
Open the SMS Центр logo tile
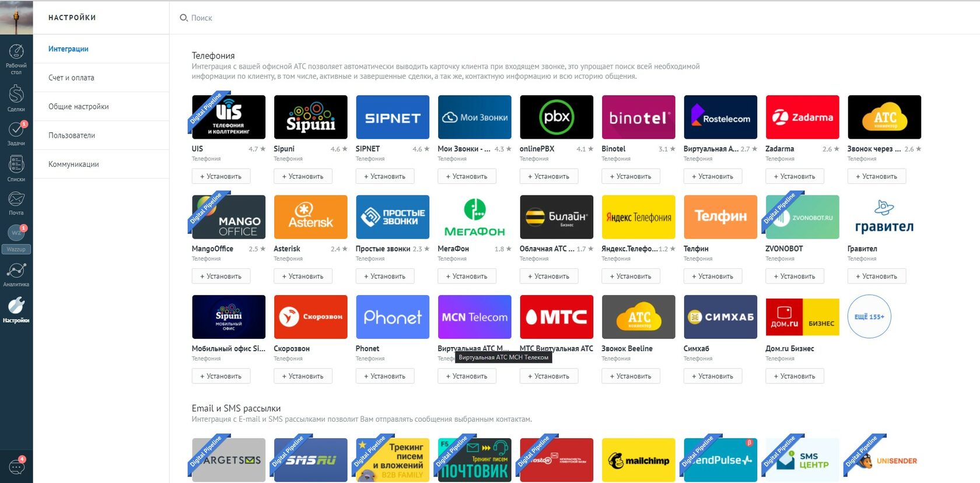(x=802, y=460)
